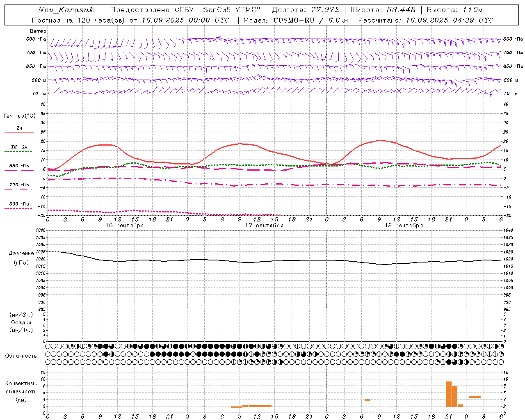Click the model name COSMO-RU / 6.6км
This screenshot has height=420, width=525.
point(310,20)
